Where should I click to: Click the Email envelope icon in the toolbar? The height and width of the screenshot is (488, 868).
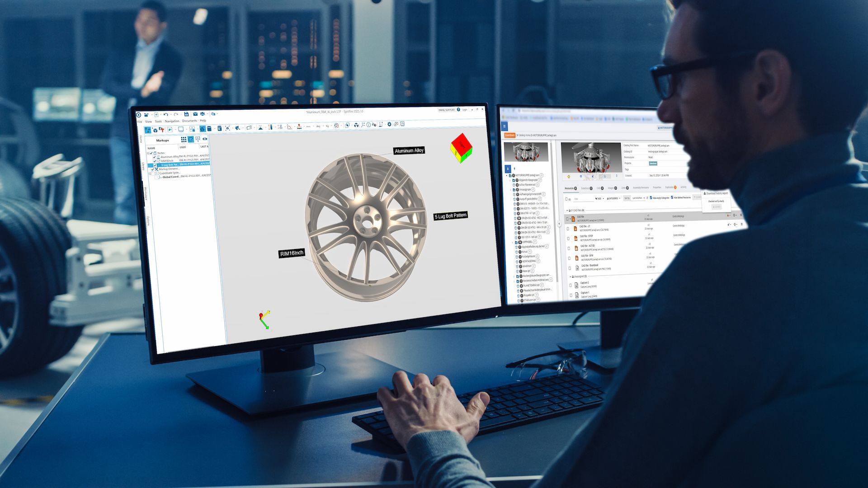tap(195, 114)
